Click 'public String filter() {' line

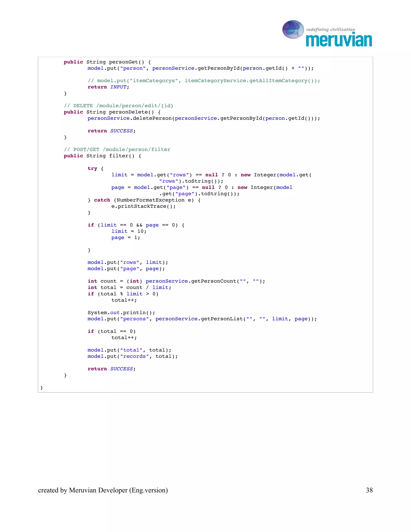click(102, 156)
